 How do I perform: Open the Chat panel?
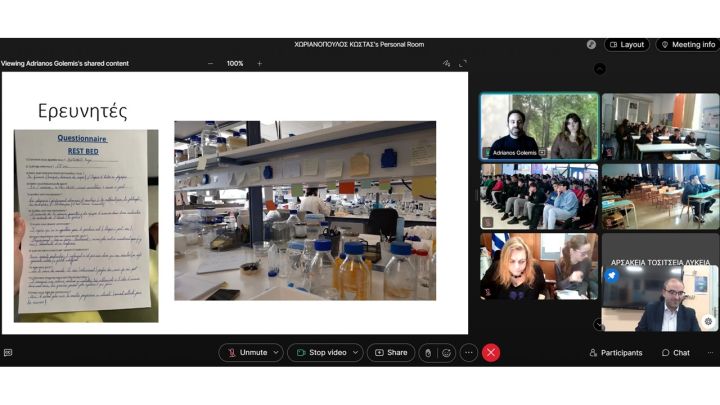[676, 352]
